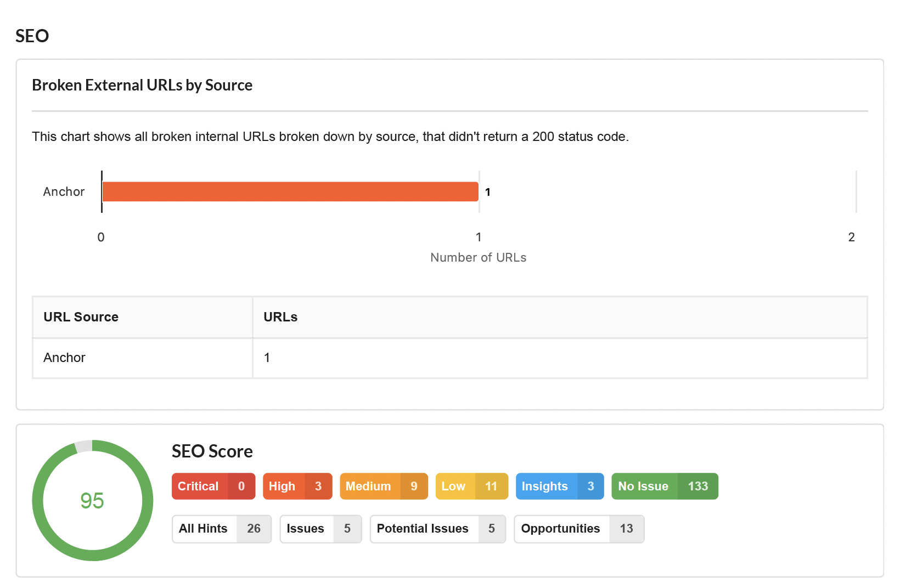Click the Broken External URLs by Source heading
The width and height of the screenshot is (900, 588).
point(142,85)
